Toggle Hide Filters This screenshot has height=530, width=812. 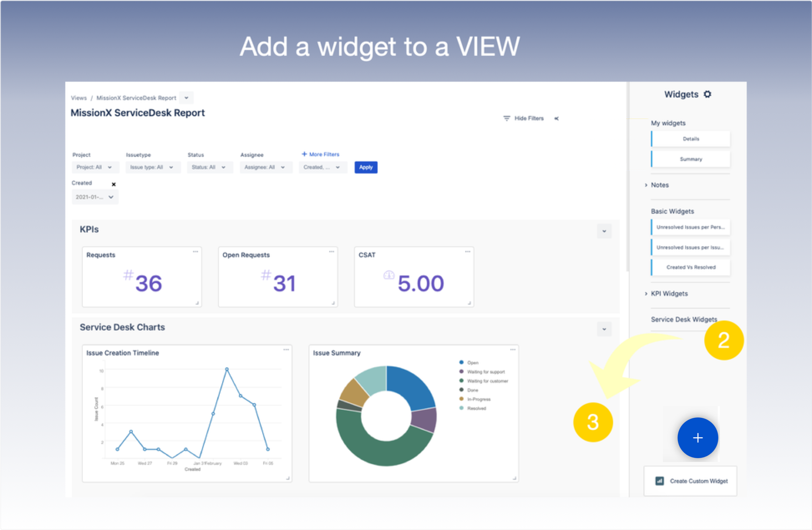click(524, 119)
